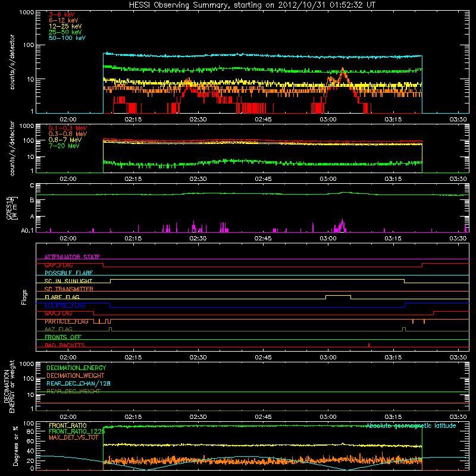The image size is (476, 476).
Task: Click the FRONT_RATIO_1225 legend label
Action: (x=77, y=431)
